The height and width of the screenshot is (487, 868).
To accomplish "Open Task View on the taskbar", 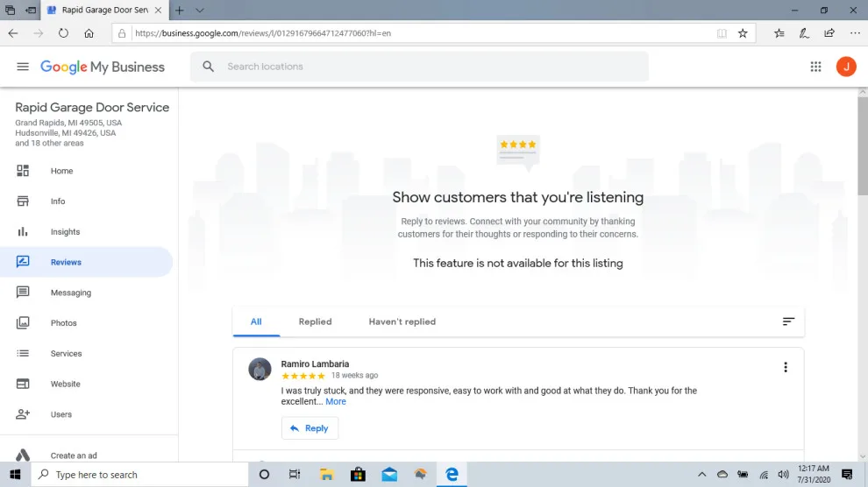I will 295,474.
